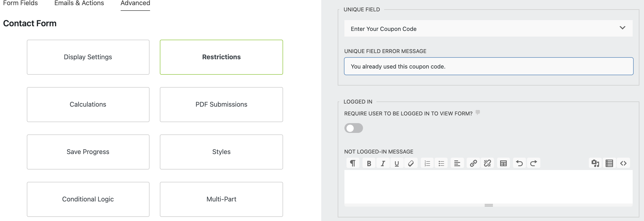Click the underline formatting icon
The image size is (644, 221).
[x=397, y=163]
